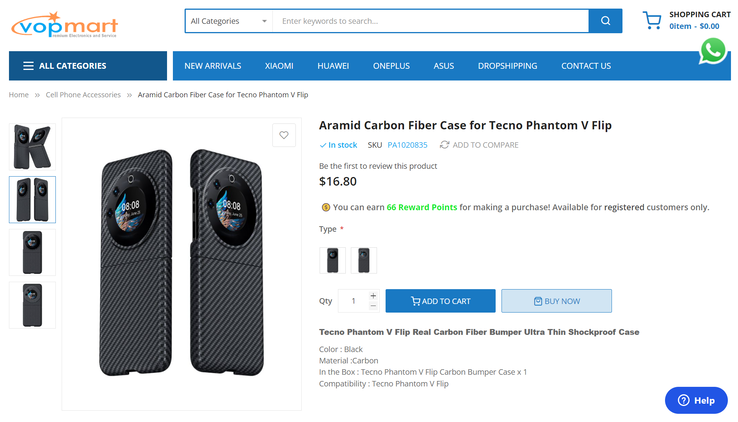Go to the Dropshipping menu item
Viewport: 738px width, 422px height.
tap(507, 66)
